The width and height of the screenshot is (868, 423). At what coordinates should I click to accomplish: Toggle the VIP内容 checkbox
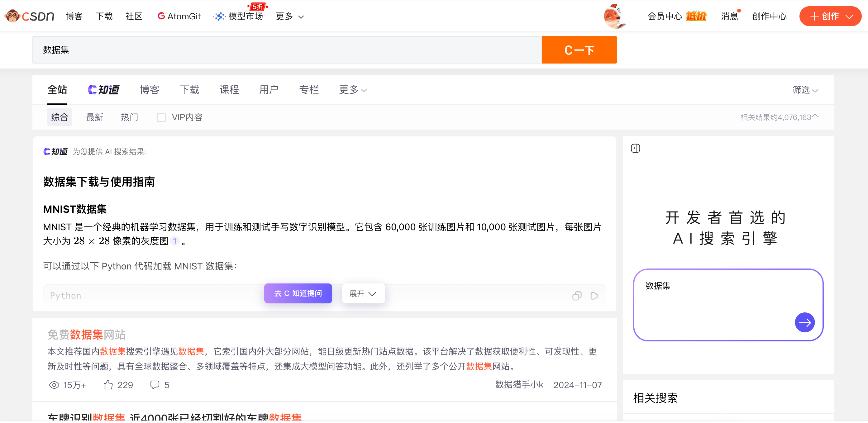(x=161, y=117)
